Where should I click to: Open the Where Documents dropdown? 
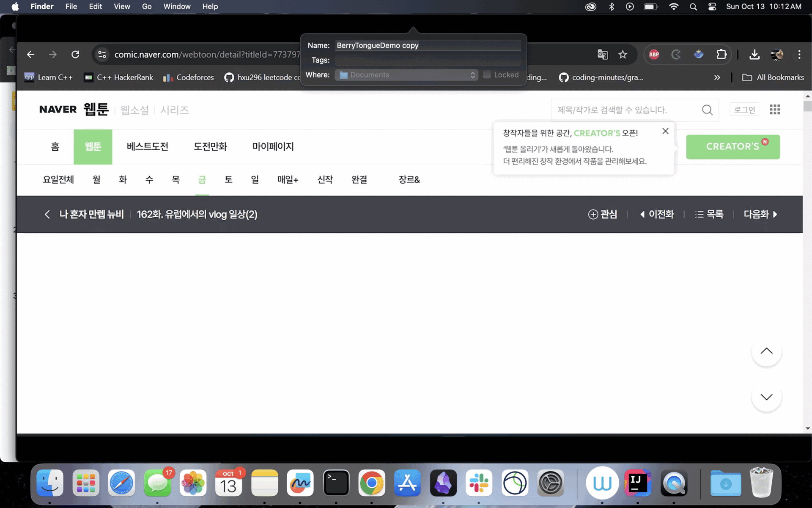407,75
